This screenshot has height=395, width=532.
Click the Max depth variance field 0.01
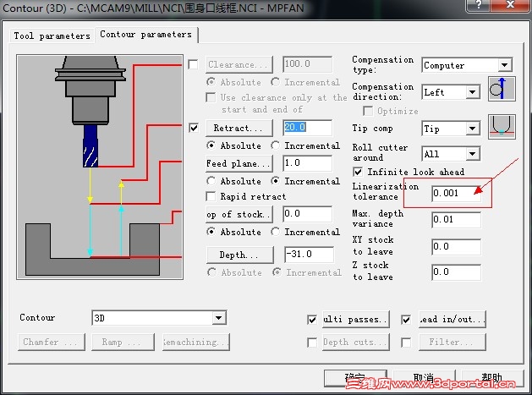[x=457, y=220]
